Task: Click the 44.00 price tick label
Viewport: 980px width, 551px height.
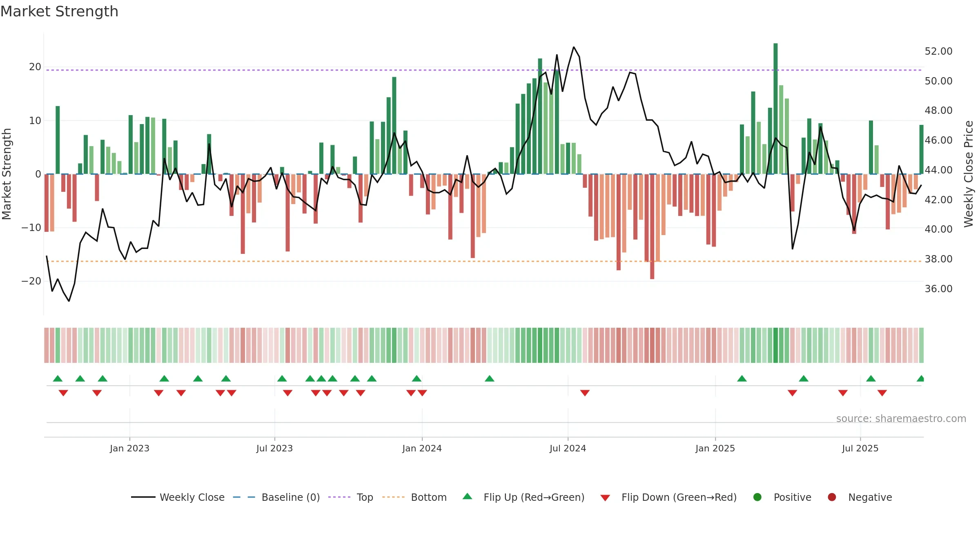Action: tap(938, 170)
